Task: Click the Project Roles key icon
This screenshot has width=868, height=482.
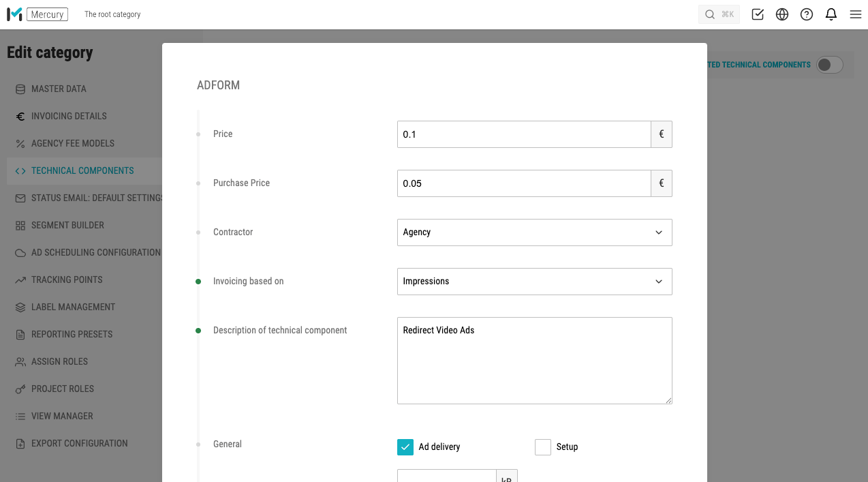Action: [20, 389]
